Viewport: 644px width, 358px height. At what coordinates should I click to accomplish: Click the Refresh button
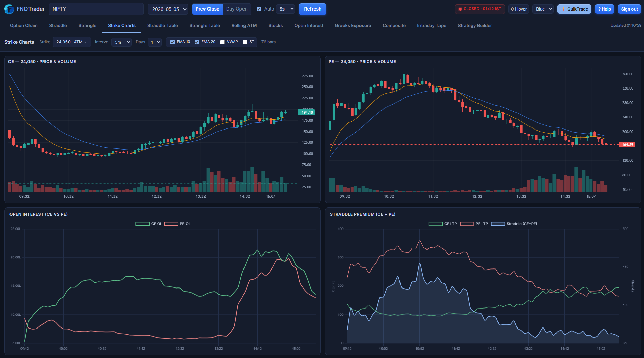click(313, 9)
